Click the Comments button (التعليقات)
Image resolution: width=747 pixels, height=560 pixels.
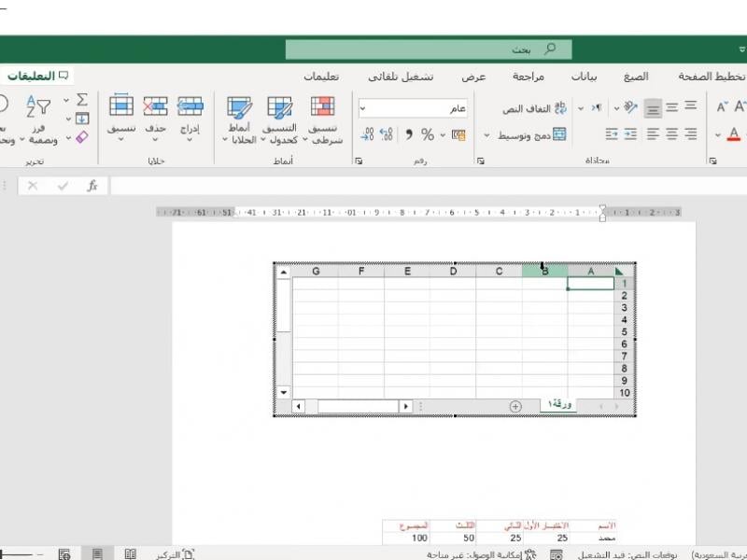point(38,76)
